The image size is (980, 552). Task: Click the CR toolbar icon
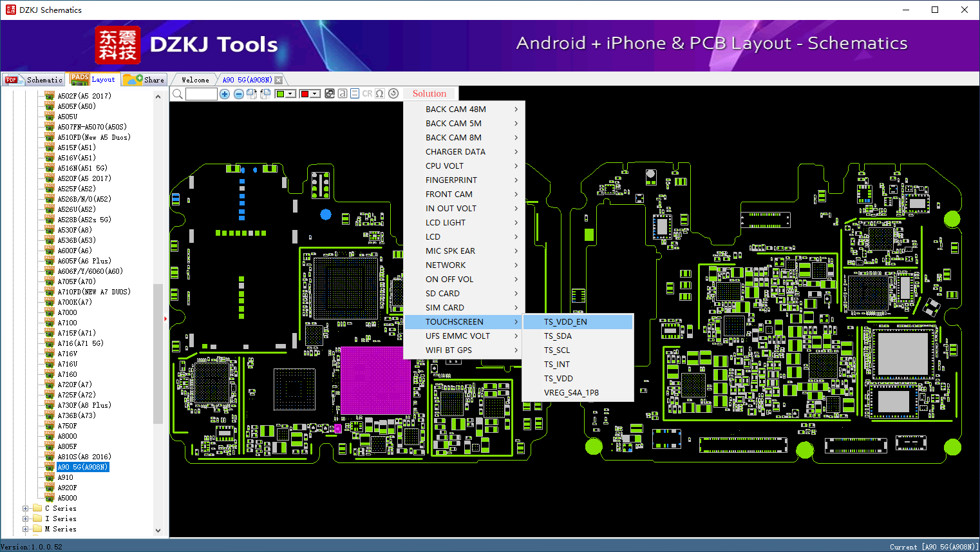click(367, 93)
